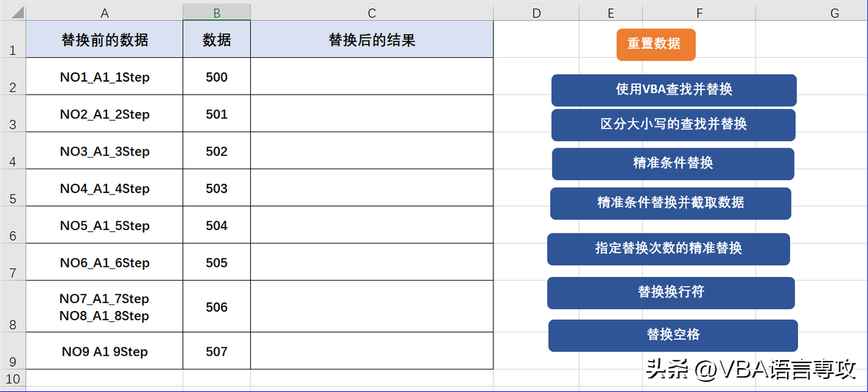
Task: Select cell with value 500
Action: point(217,77)
